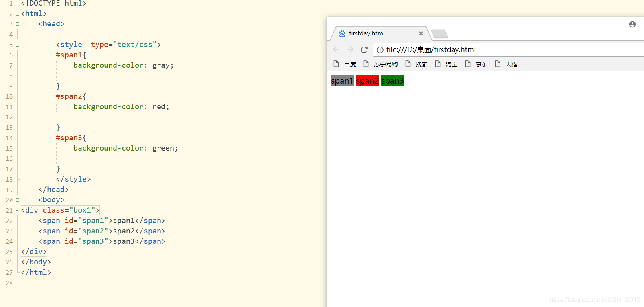Click the closing </head> tag
Viewport: 644px width, 307px height.
(x=53, y=190)
